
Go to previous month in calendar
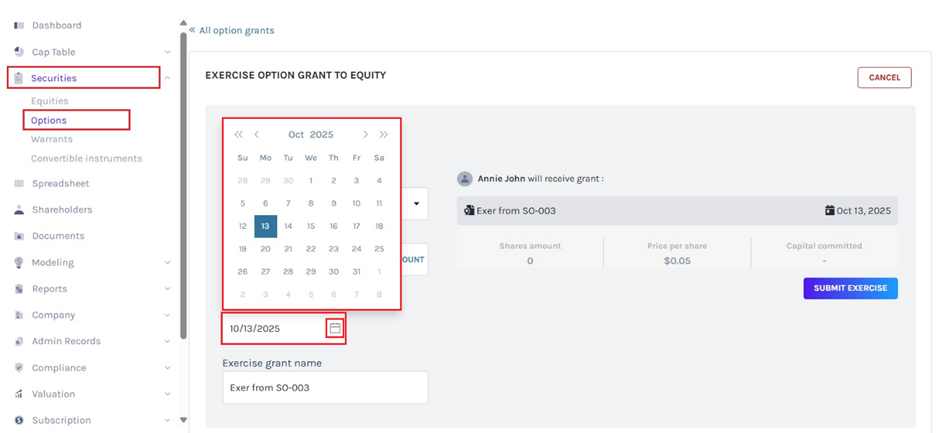tap(257, 135)
